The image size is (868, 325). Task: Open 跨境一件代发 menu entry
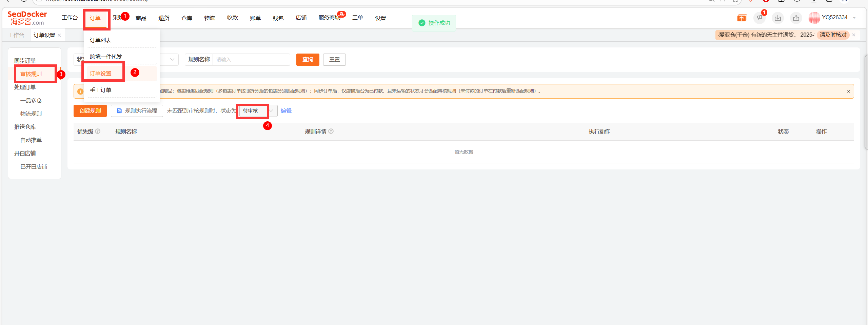106,57
